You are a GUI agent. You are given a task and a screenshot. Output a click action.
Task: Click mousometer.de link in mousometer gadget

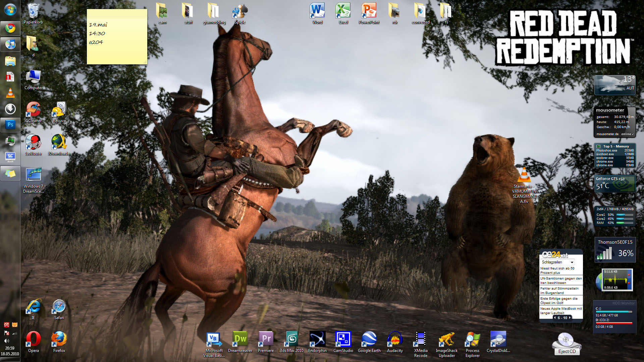607,134
